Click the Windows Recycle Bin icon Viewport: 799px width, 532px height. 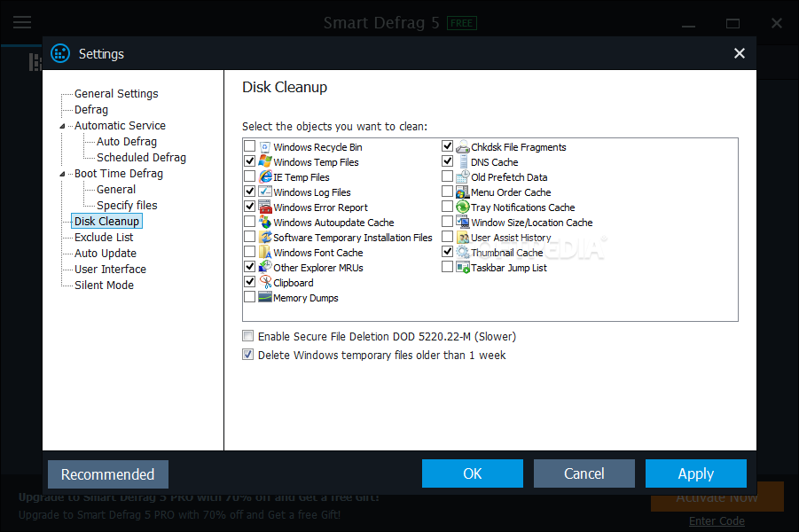pos(265,147)
